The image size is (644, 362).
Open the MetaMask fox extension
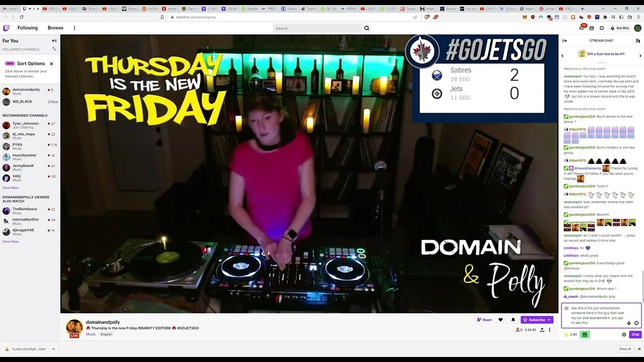524,17
